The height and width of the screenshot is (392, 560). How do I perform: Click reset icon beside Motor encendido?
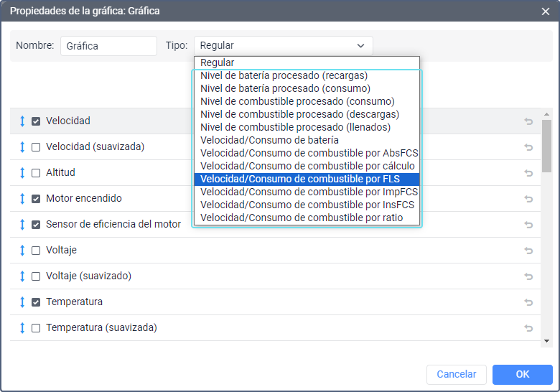point(528,199)
